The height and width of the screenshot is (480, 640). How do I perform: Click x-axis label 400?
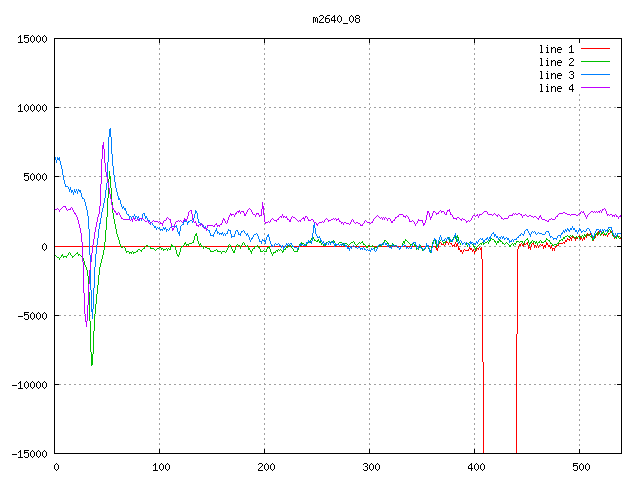pos(476,467)
